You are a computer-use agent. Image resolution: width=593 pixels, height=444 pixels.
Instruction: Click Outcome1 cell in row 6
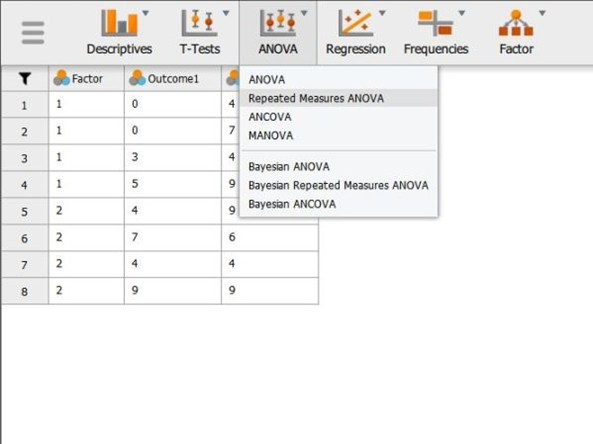point(173,238)
